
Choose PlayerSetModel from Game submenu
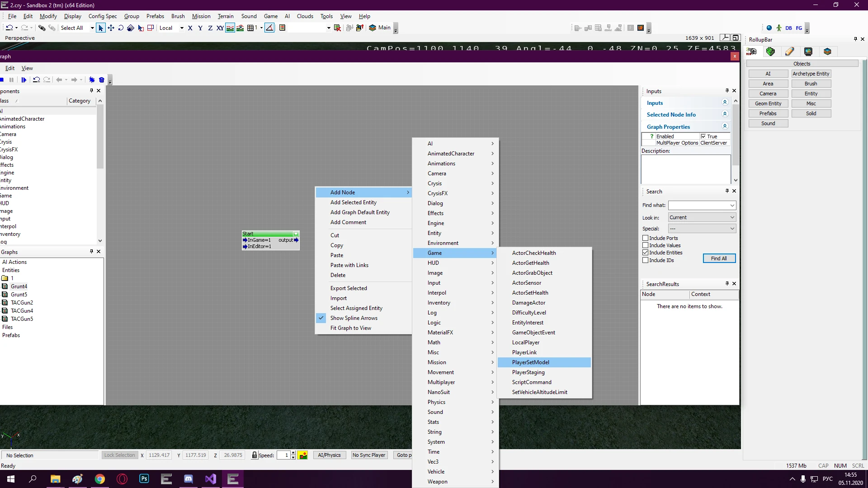coord(530,362)
